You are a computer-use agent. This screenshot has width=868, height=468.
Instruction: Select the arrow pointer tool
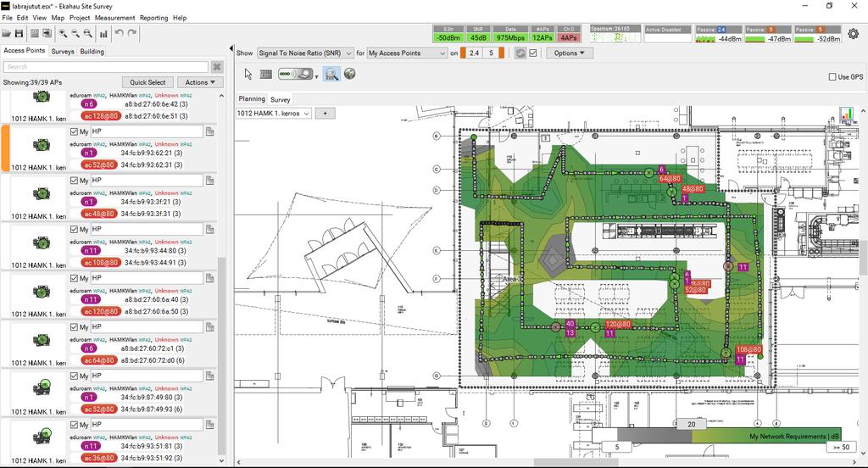248,75
